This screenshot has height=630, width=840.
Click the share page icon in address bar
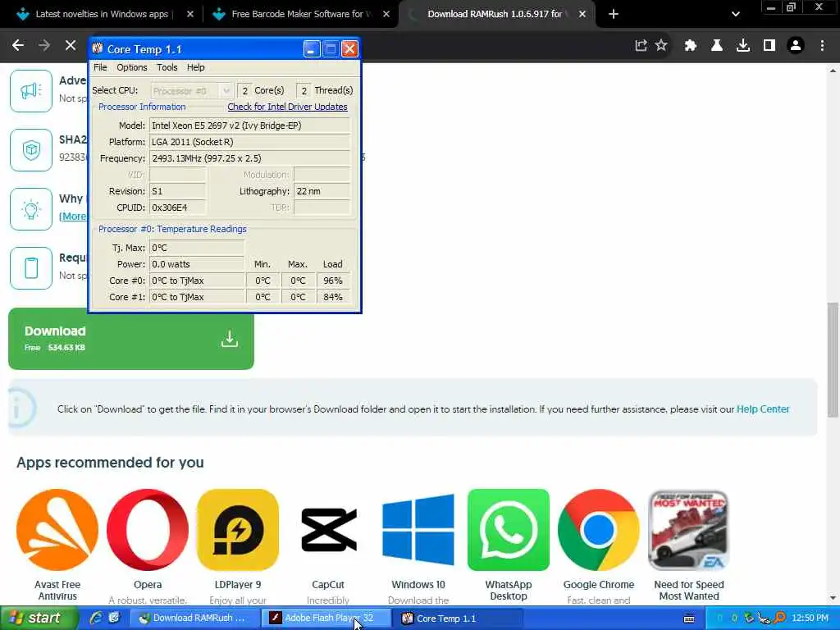tap(641, 46)
